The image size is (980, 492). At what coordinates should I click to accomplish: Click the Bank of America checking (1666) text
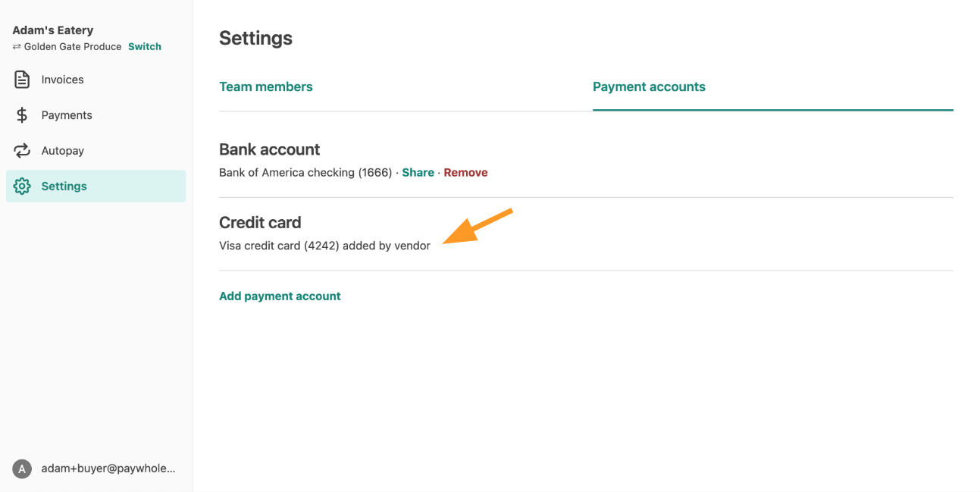306,173
